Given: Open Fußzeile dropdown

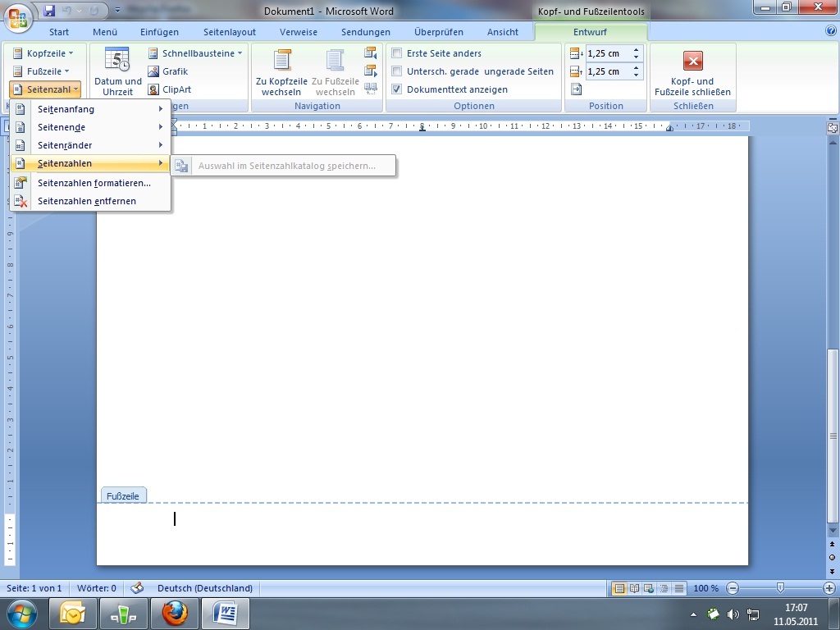Looking at the screenshot, I should tap(41, 71).
